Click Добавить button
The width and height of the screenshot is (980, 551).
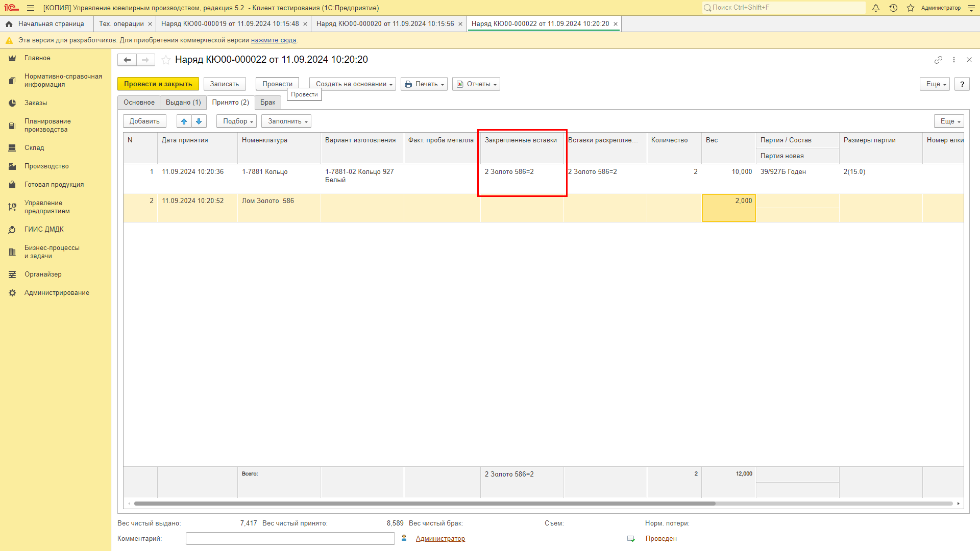144,121
